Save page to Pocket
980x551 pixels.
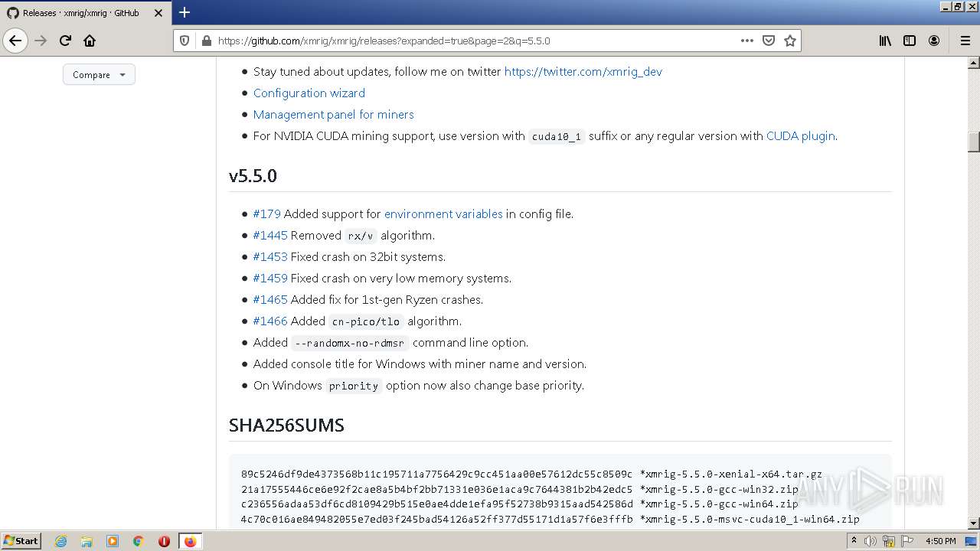769,41
